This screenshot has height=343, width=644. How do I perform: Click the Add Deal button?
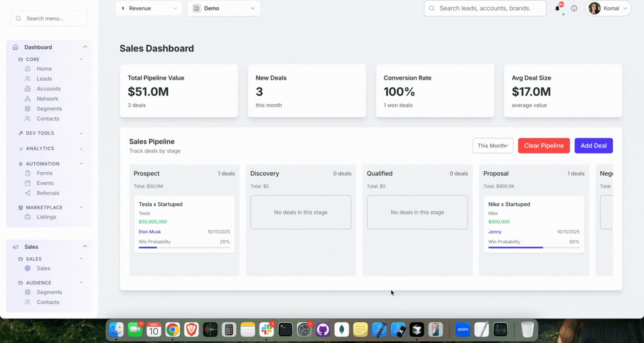click(593, 146)
